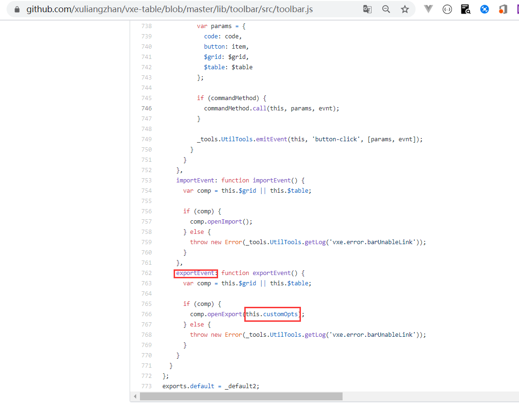Select line number 746 shown in bold
This screenshot has height=420, width=519.
[x=146, y=108]
